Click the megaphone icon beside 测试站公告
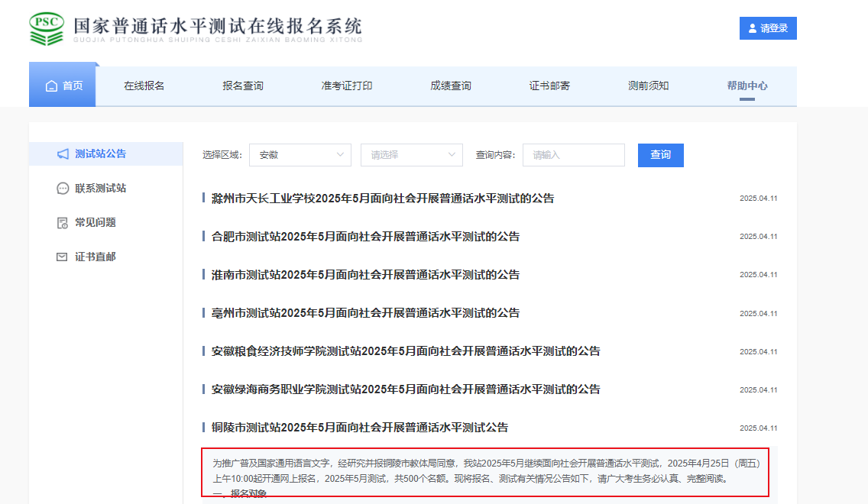The image size is (868, 504). pos(63,153)
